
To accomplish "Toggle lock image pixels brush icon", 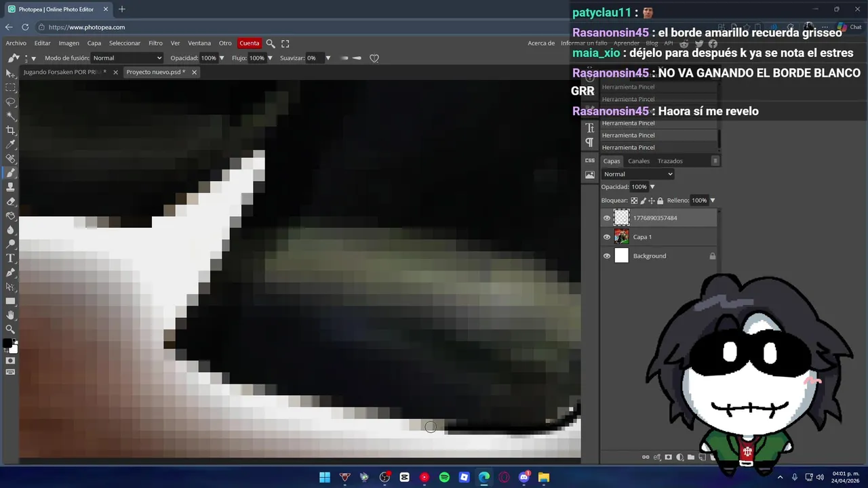I will pos(643,201).
